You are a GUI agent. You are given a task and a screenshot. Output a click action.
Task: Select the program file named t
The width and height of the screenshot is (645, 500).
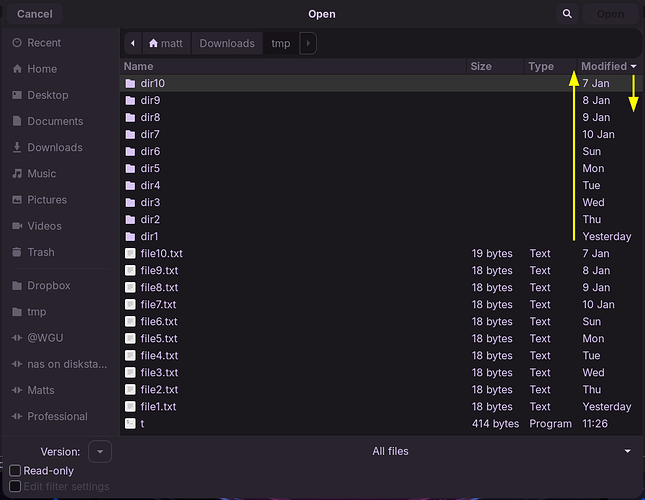point(142,424)
